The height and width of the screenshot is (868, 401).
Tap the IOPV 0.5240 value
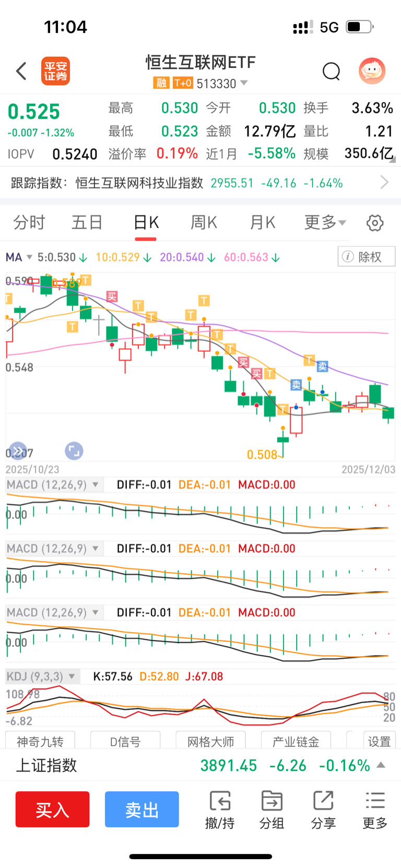pyautogui.click(x=75, y=154)
